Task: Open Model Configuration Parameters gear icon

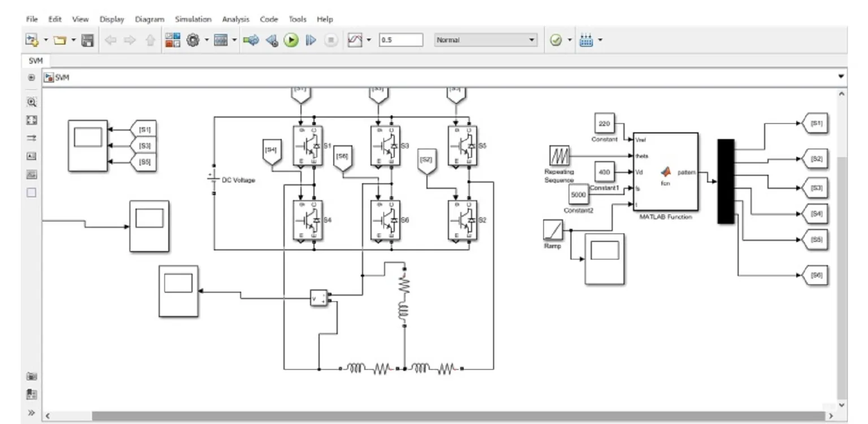Action: tap(193, 40)
